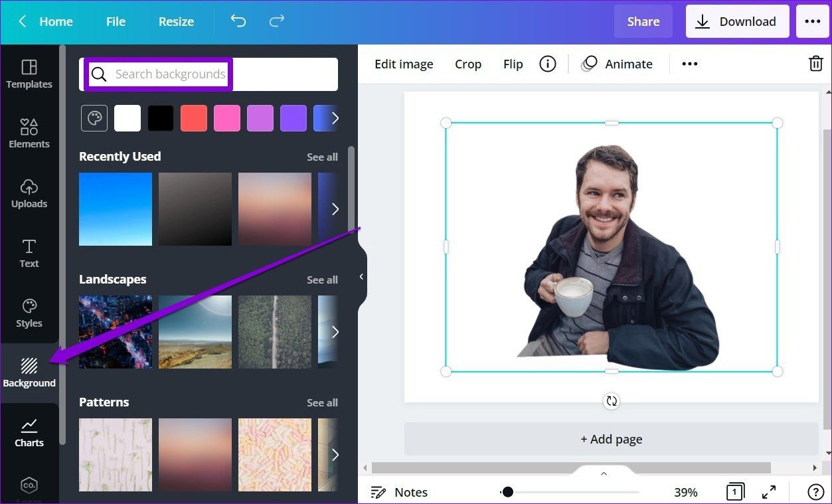Image resolution: width=832 pixels, height=504 pixels.
Task: Click the Download button
Action: (737, 21)
